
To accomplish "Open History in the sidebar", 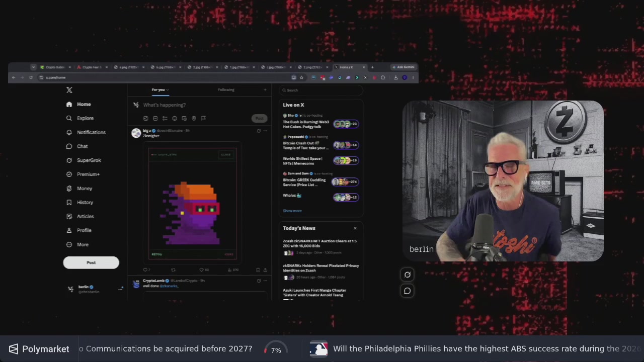I will 80,203.
